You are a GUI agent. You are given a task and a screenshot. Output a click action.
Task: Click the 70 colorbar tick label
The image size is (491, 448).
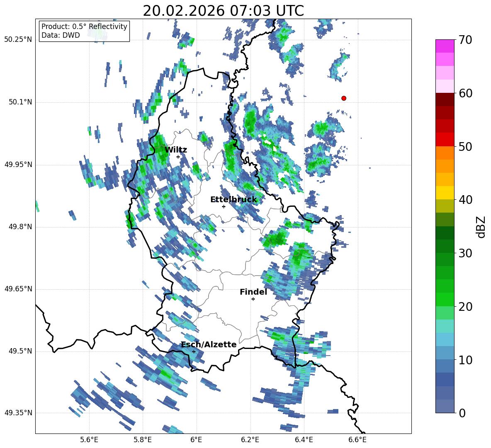coord(465,40)
